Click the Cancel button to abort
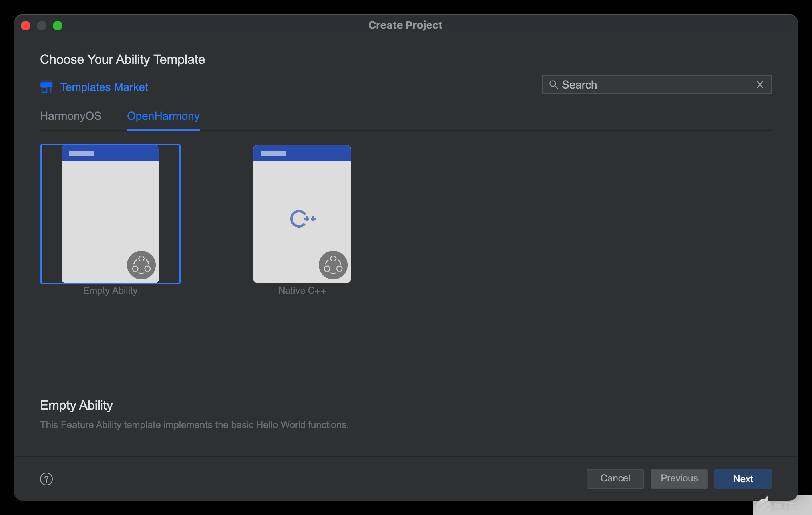The height and width of the screenshot is (515, 812). (615, 478)
